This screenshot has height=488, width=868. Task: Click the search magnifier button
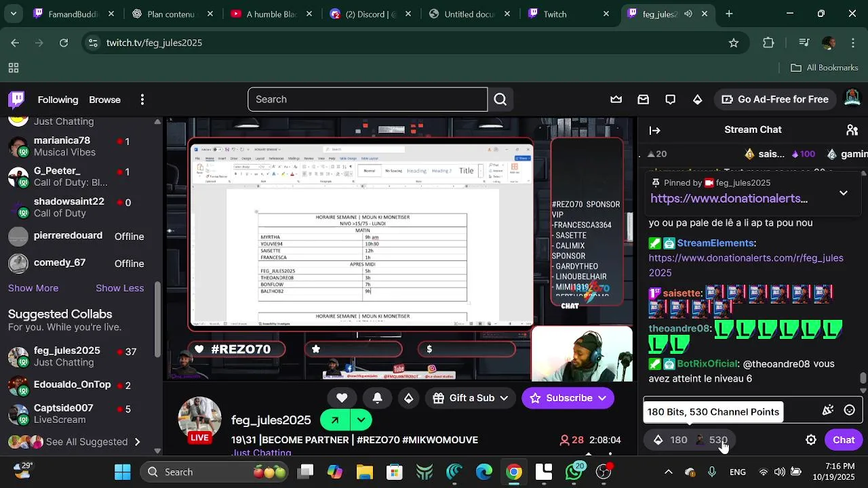[x=500, y=100]
